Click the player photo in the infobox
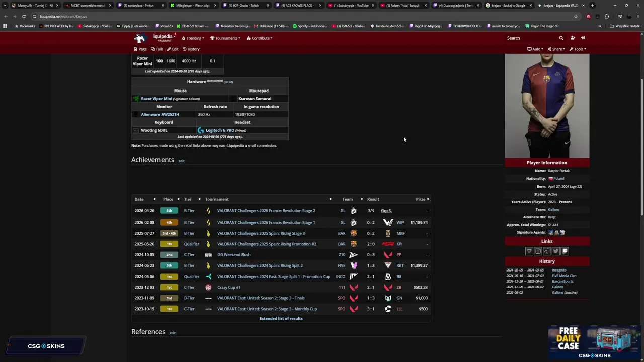 click(x=547, y=106)
